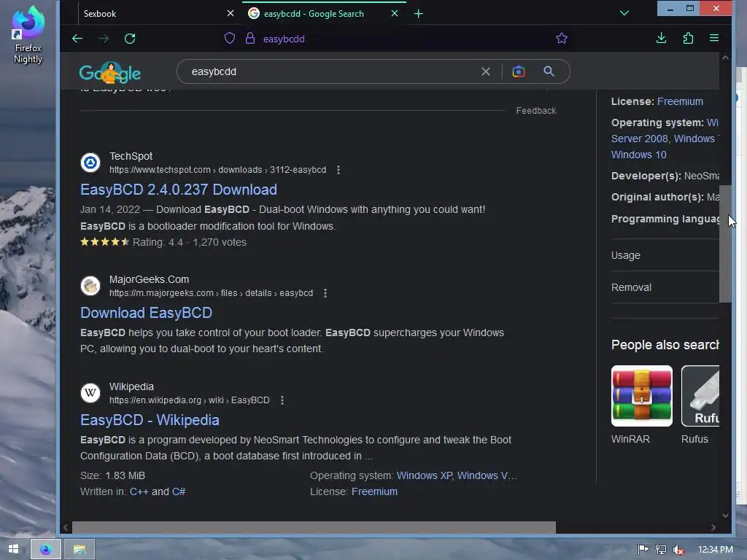Click the Google doodle logo
Viewport: 747px width, 560px height.
(110, 73)
